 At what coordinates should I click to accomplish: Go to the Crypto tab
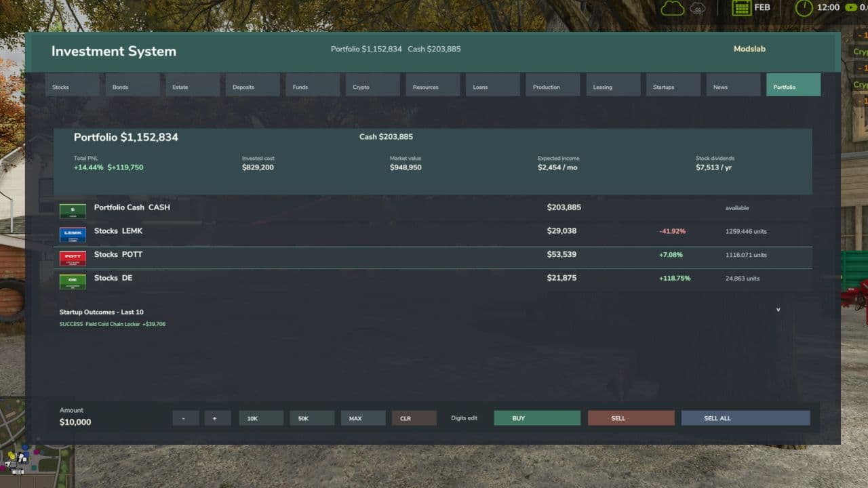(372, 85)
